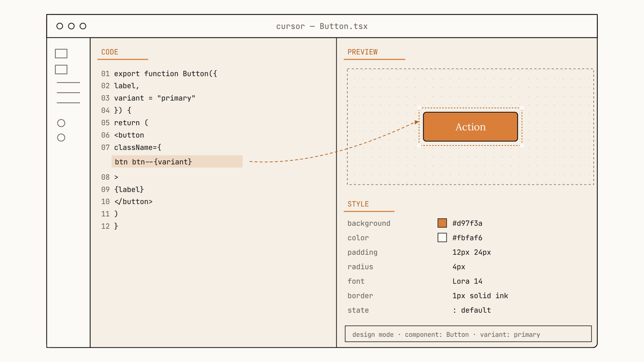Open the background color swatch #d97f3a

point(442,223)
